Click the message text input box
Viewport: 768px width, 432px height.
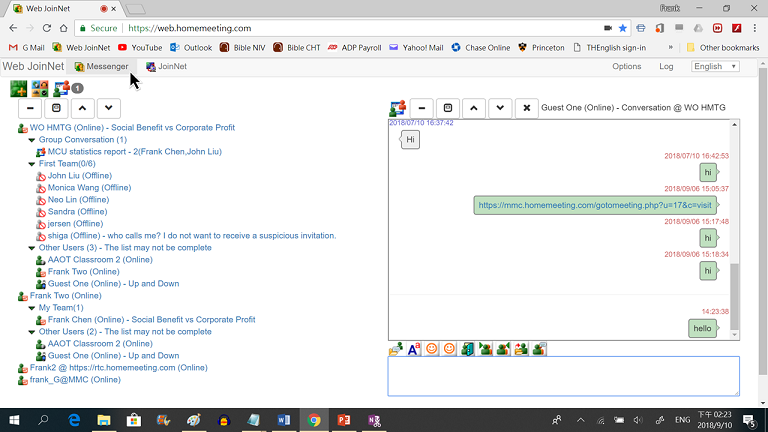[x=563, y=376]
